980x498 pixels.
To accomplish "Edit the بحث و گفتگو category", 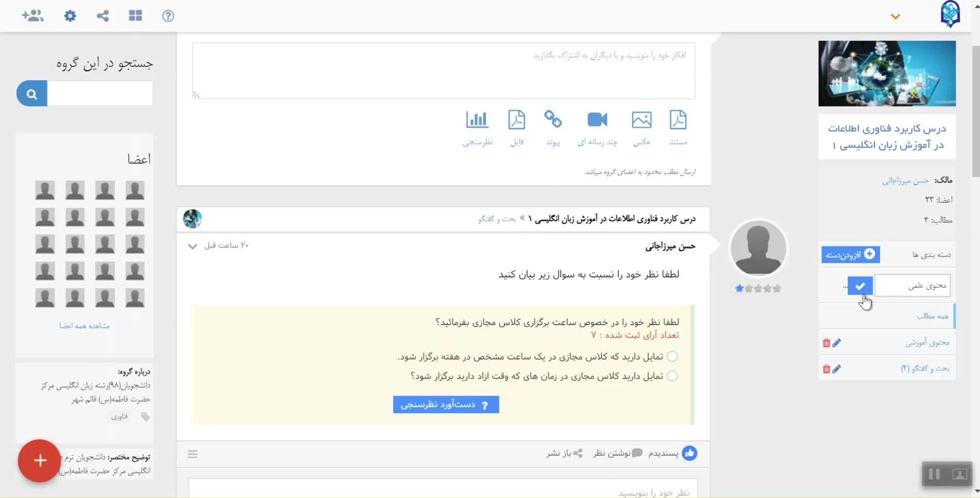I will coord(837,369).
